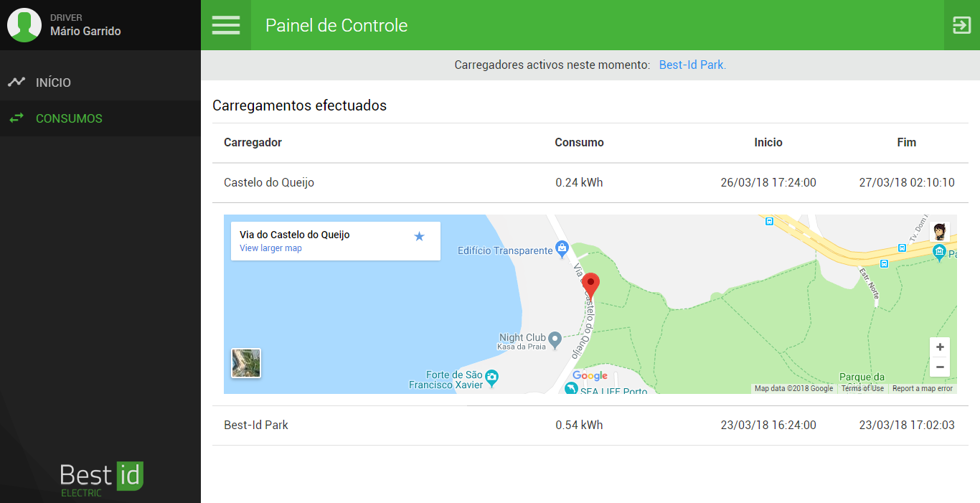Viewport: 980px width, 503px height.
Task: Click the Carregamentos efectuados heading
Action: pyautogui.click(x=299, y=105)
